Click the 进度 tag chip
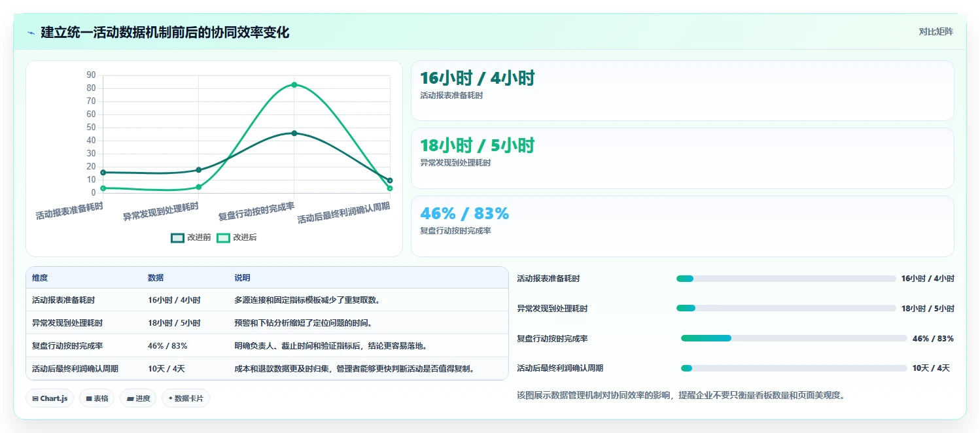 click(x=138, y=398)
